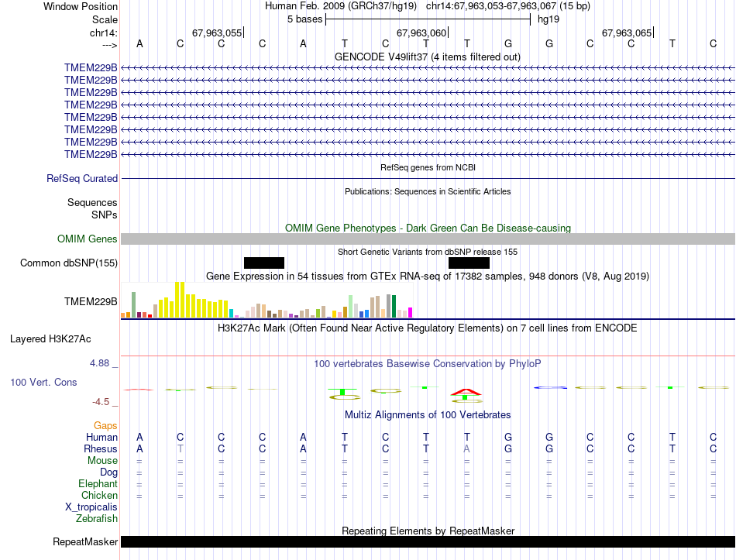Click the dark green GTEx expression bar
Viewport: 736px width, 560px height.
coord(394,307)
